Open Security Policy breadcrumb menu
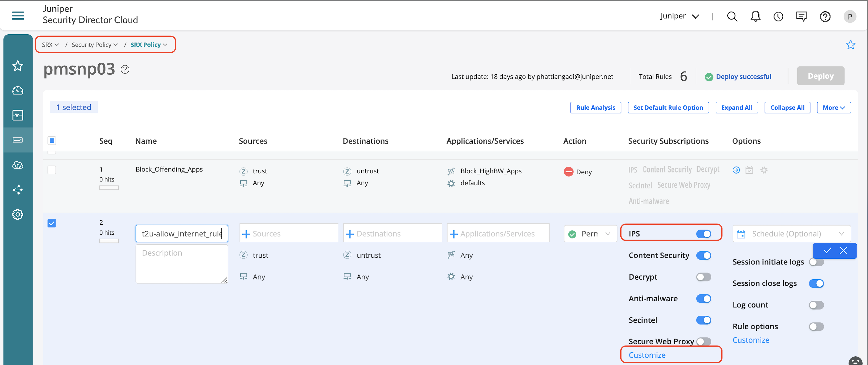The width and height of the screenshot is (868, 365). click(x=94, y=45)
